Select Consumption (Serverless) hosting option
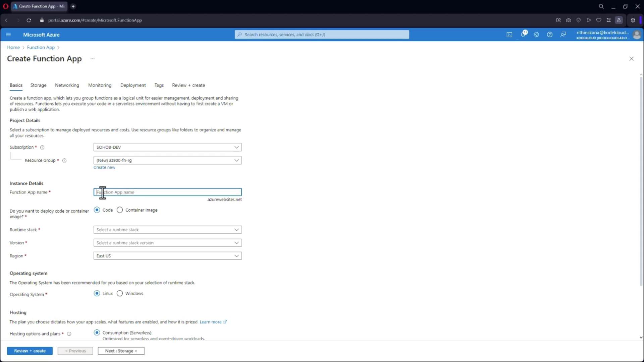Viewport: 644px width, 362px height. [97, 333]
